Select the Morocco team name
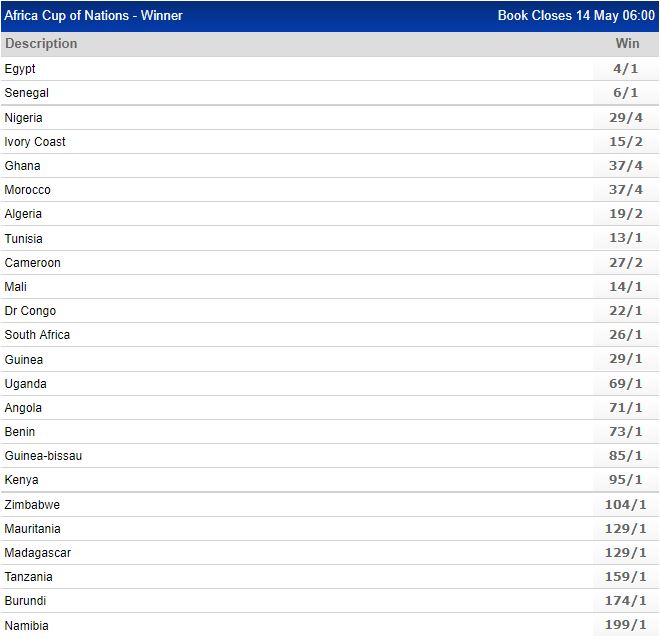This screenshot has width=661, height=639. [x=28, y=190]
